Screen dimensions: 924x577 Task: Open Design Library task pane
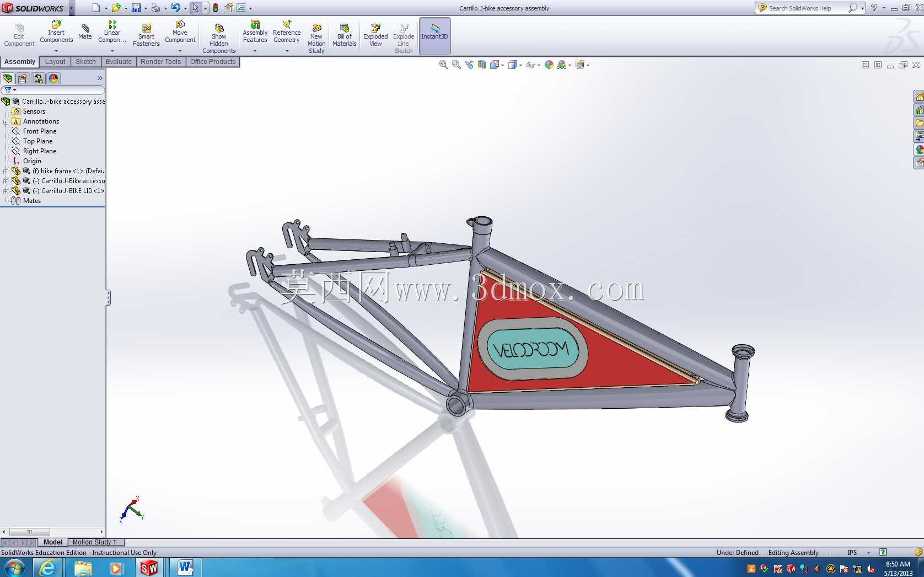pyautogui.click(x=919, y=110)
